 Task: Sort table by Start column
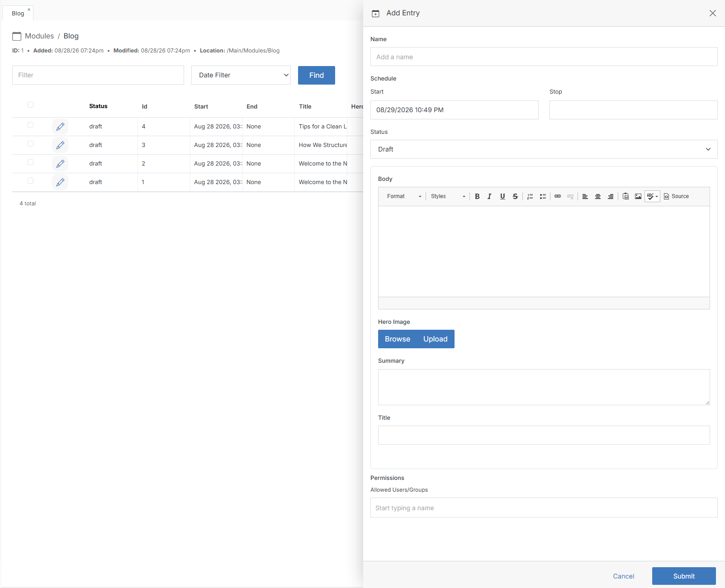(201, 107)
